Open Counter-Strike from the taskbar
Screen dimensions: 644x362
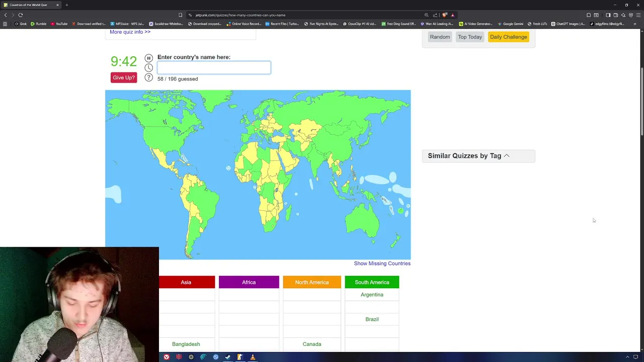click(x=240, y=357)
